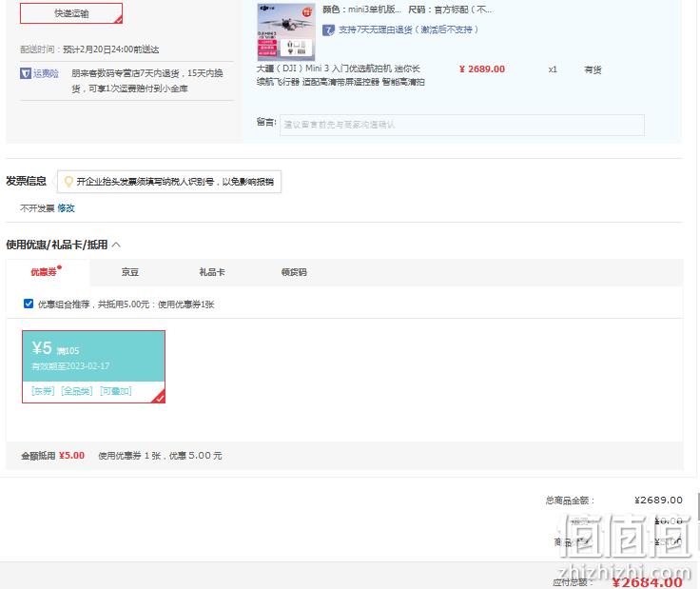
Task: Deselect the ¥5 满105 coupon card
Action: click(94, 366)
